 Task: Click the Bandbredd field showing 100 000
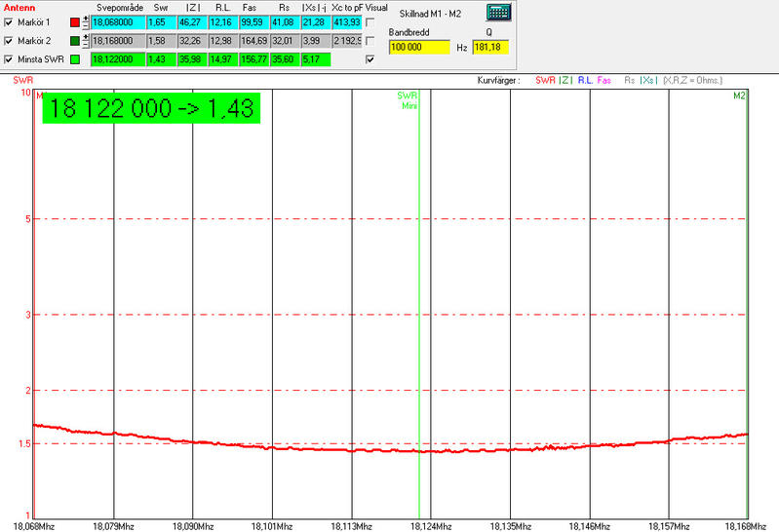pos(419,47)
